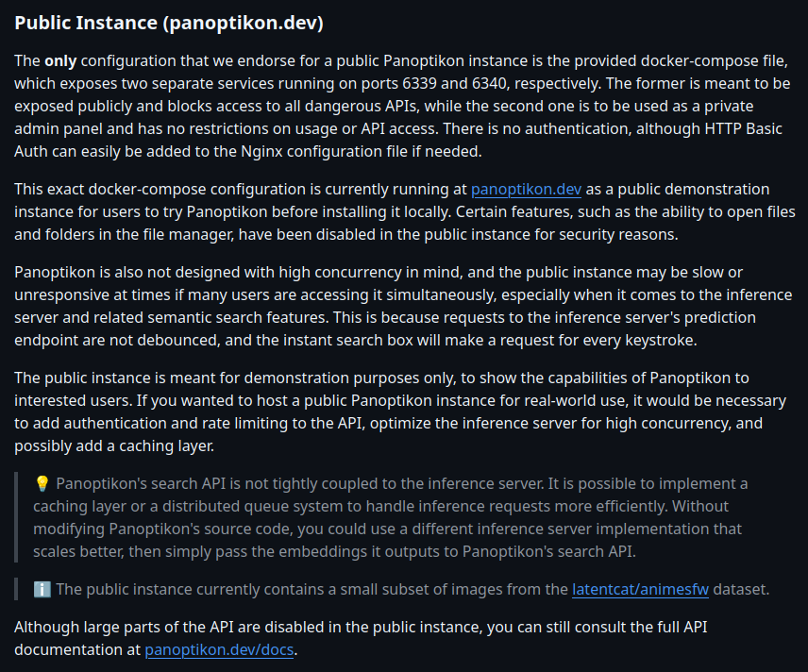The height and width of the screenshot is (672, 808).
Task: Click the bold word "only"
Action: pos(60,60)
